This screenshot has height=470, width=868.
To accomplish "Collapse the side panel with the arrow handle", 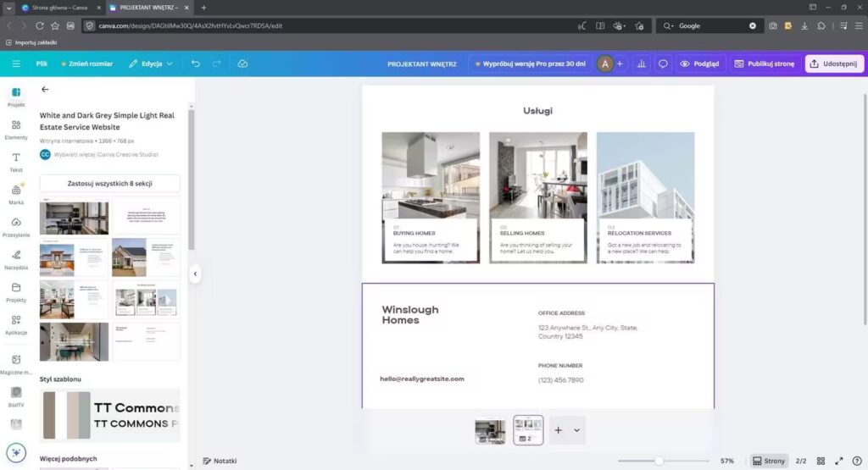I will click(x=195, y=274).
